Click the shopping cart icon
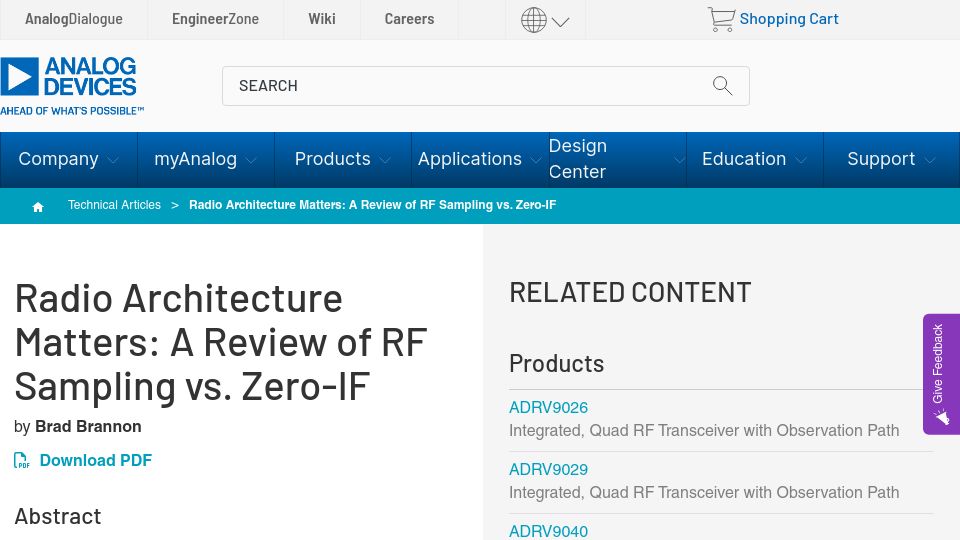This screenshot has height=540, width=960. [x=721, y=19]
